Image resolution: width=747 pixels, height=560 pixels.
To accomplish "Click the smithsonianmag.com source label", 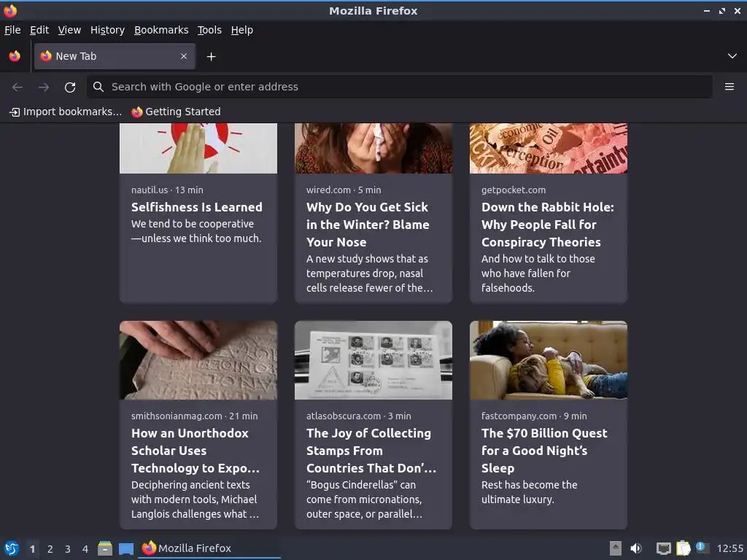I will (177, 416).
